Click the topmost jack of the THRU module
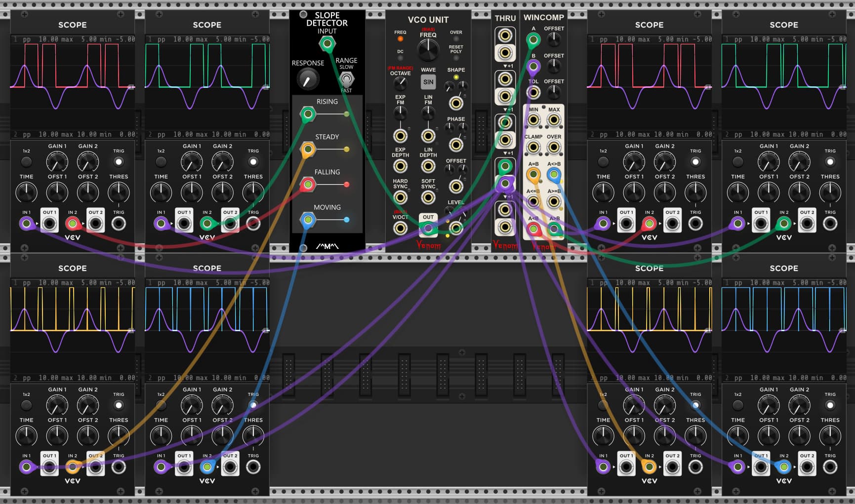The width and height of the screenshot is (855, 504). pyautogui.click(x=505, y=36)
